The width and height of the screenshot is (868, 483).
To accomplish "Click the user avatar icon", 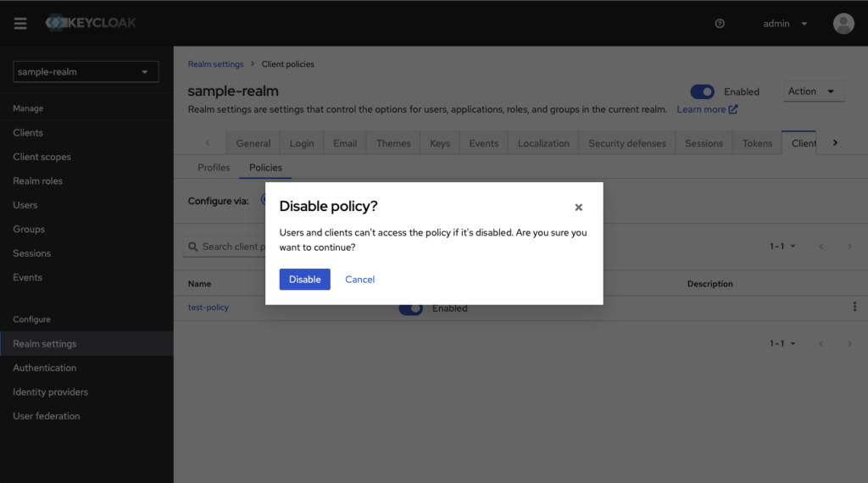I will point(843,23).
